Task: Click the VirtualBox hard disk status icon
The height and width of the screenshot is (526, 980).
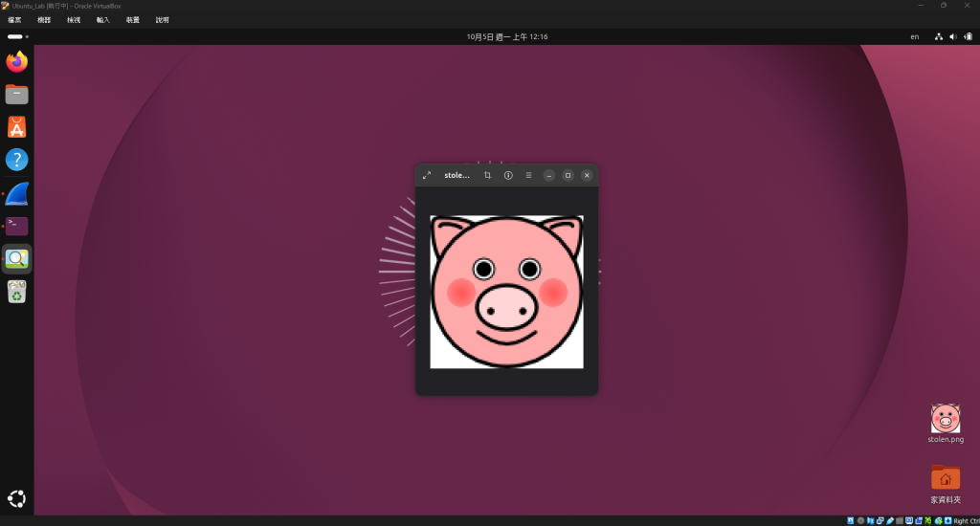Action: 851,520
